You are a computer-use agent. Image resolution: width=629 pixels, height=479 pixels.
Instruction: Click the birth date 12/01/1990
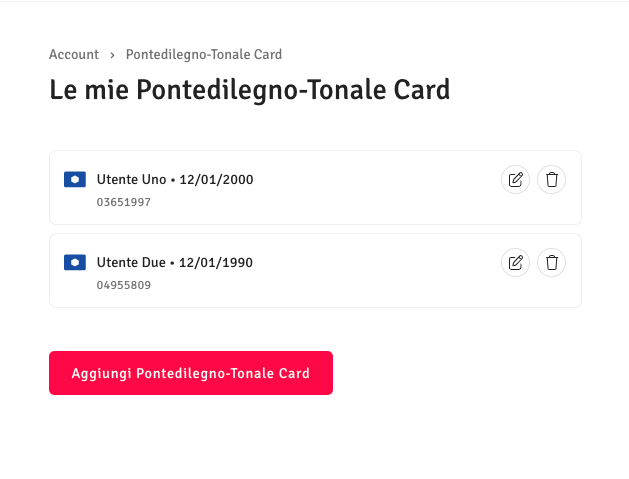coord(216,262)
